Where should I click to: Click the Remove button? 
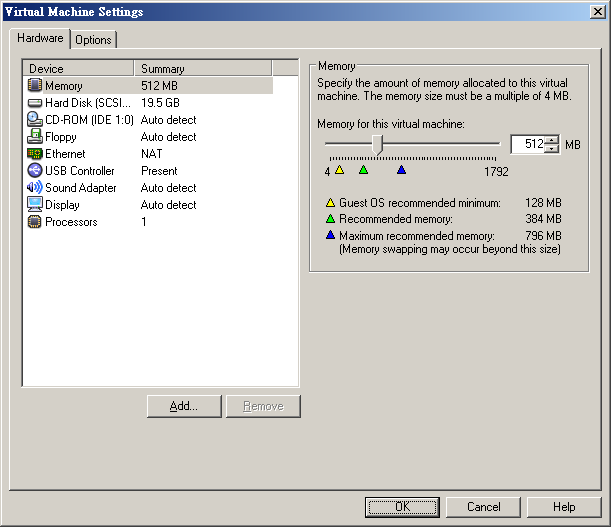click(x=263, y=406)
